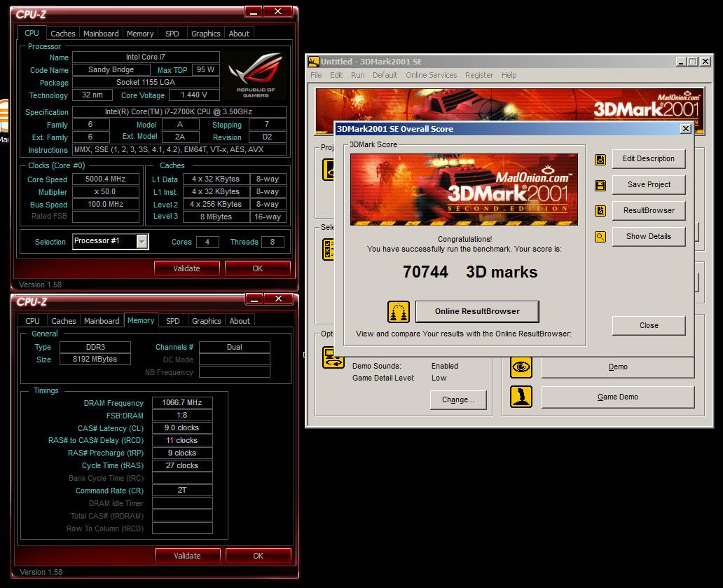Click the Core Speed value 5000.4 MHz
The width and height of the screenshot is (723, 588).
[x=106, y=179]
